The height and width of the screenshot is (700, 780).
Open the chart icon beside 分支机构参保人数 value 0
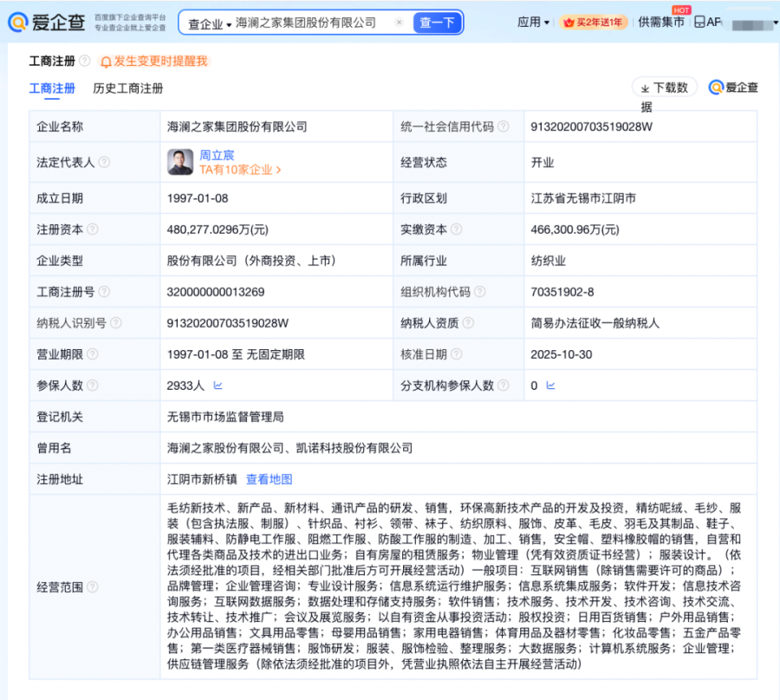(550, 386)
